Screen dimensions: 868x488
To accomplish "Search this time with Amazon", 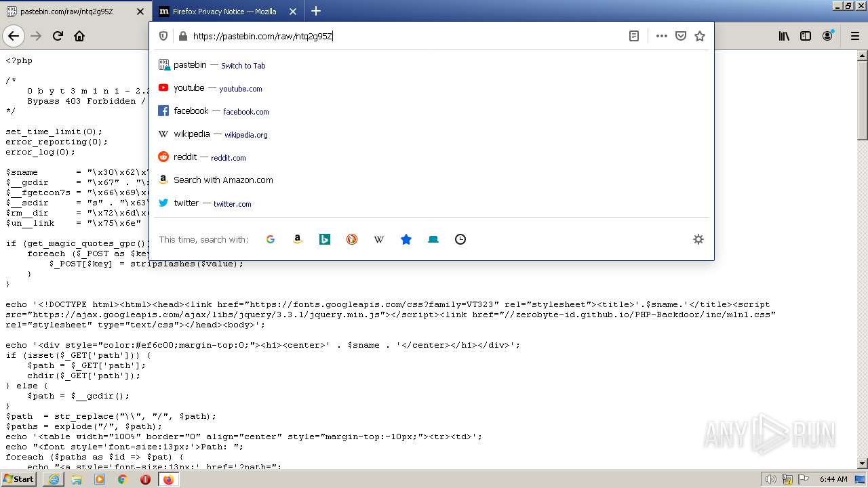I will [298, 239].
